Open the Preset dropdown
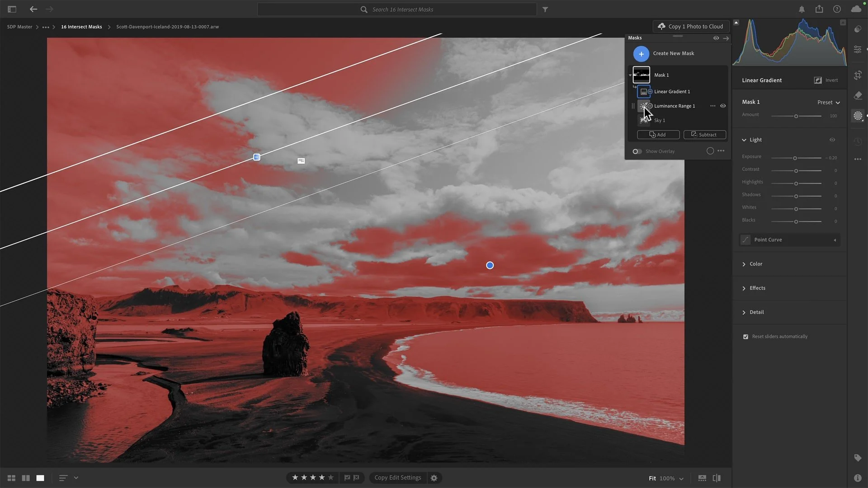Screen dimensions: 868x488 828,103
